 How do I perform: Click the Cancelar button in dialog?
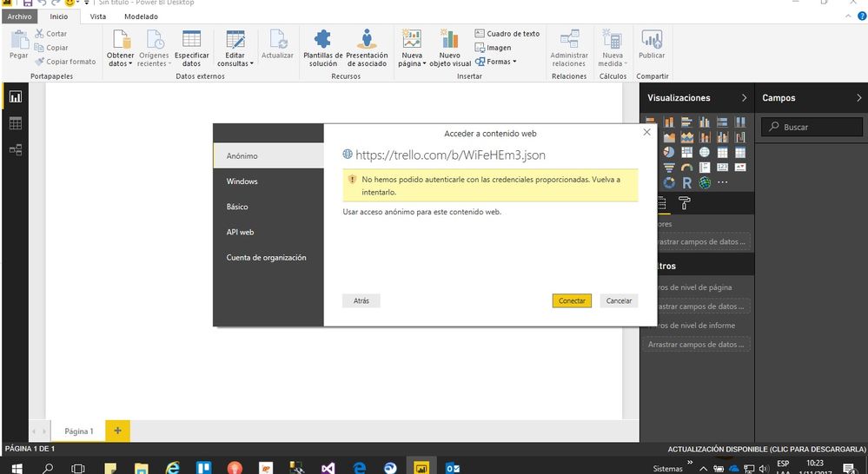pyautogui.click(x=619, y=301)
